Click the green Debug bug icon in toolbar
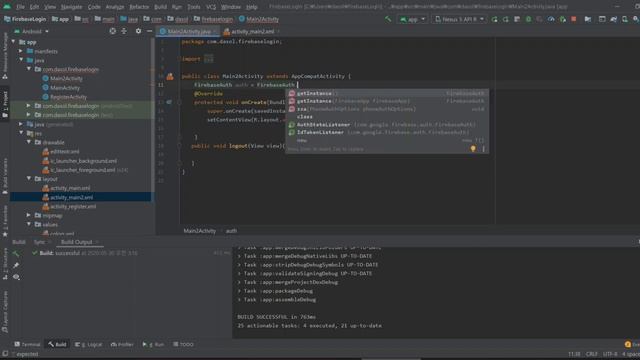The image size is (640, 360). point(528,19)
